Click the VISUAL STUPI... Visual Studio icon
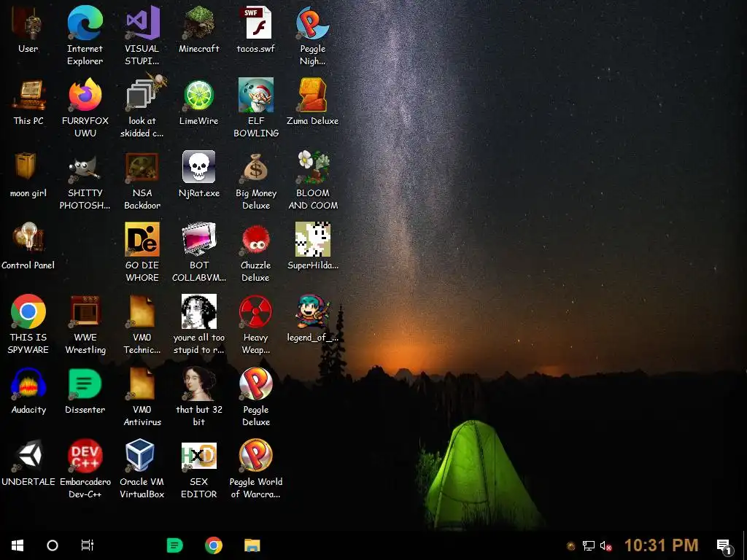Screen dimensions: 747x560 (142, 23)
